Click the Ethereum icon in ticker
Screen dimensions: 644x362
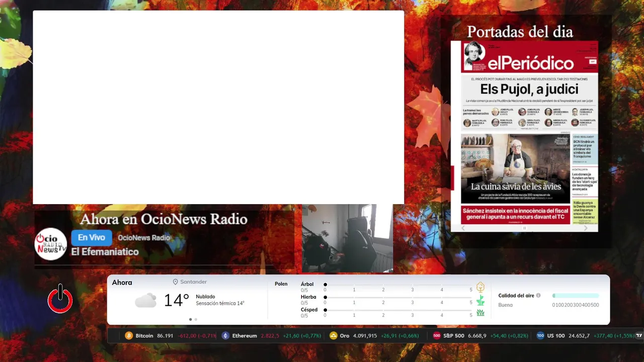pyautogui.click(x=225, y=335)
